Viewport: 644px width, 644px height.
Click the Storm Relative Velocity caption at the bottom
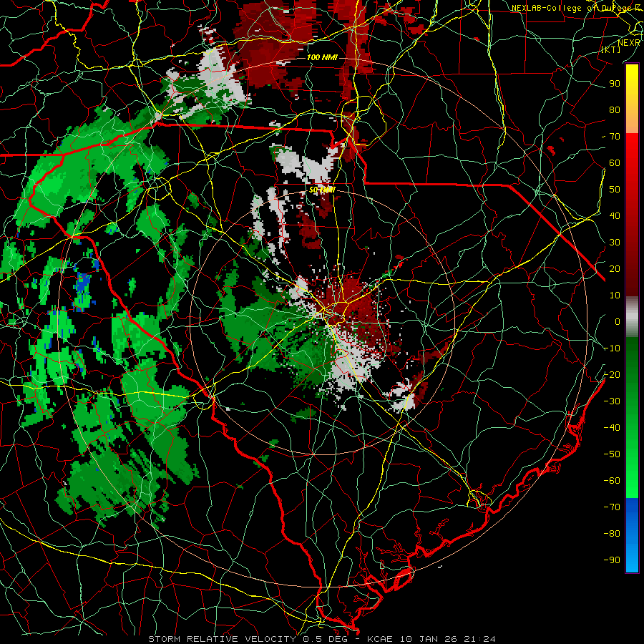click(322, 639)
